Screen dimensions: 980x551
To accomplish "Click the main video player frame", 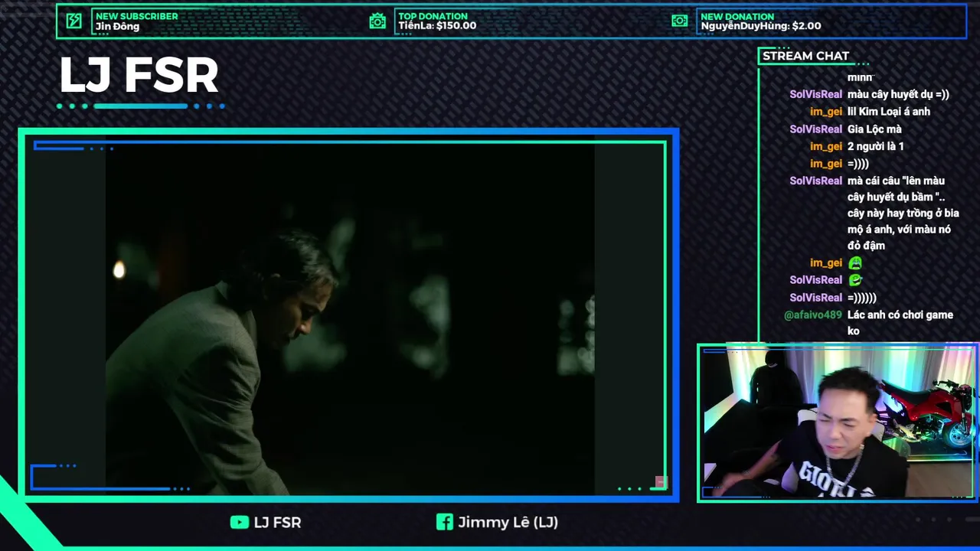I will click(x=349, y=315).
